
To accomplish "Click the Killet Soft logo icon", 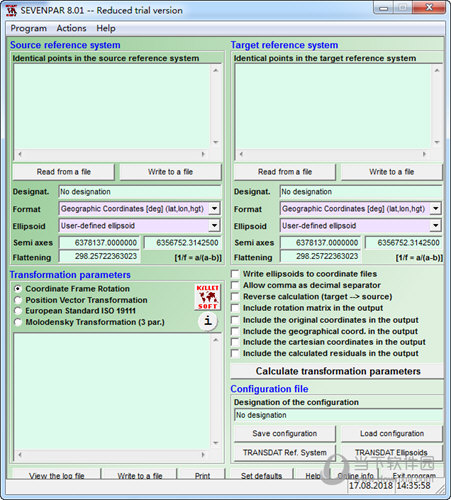I will (x=207, y=297).
